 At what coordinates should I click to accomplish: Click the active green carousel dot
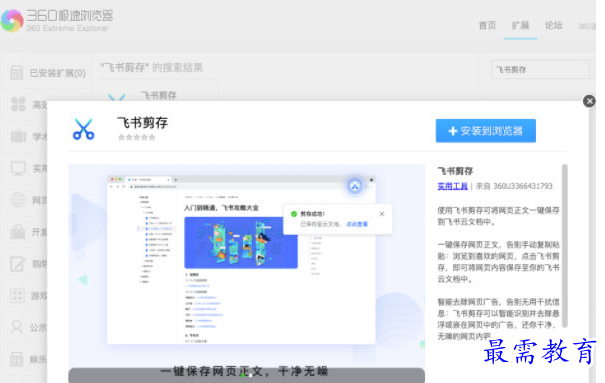[243, 375]
